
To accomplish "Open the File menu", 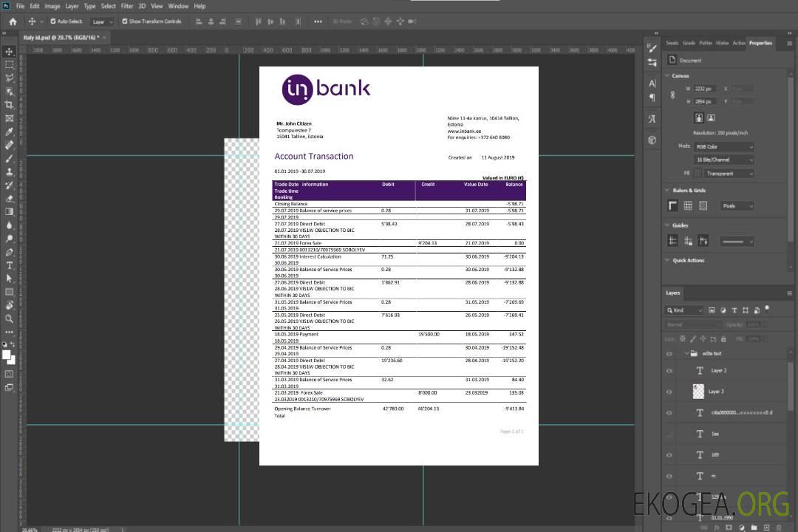I will point(21,6).
